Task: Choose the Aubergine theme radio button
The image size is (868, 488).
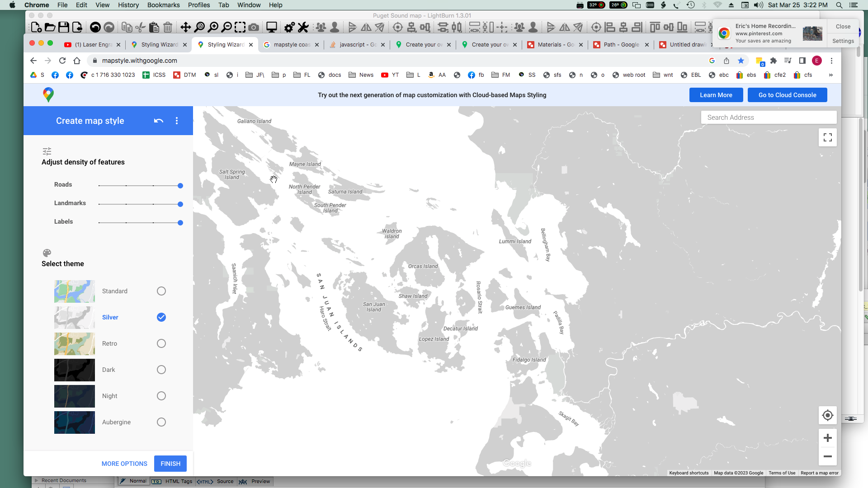Action: [x=161, y=422]
